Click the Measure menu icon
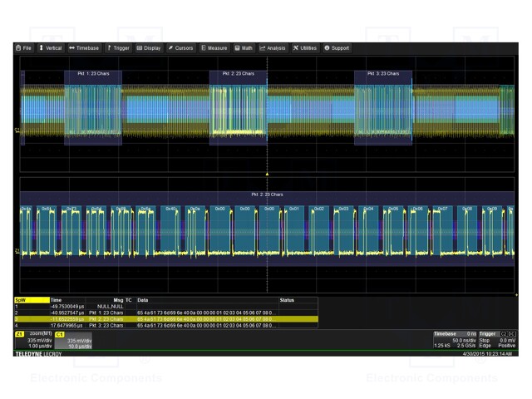Image resolution: width=532 pixels, height=399 pixels. 204,48
